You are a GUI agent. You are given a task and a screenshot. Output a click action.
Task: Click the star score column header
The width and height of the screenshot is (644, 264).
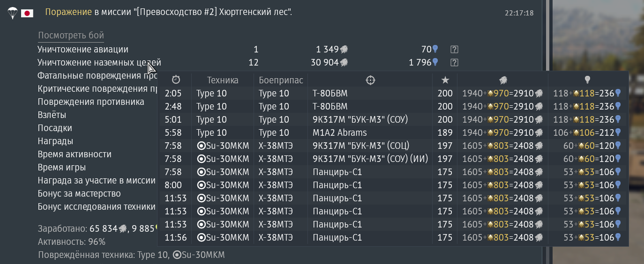tap(445, 80)
